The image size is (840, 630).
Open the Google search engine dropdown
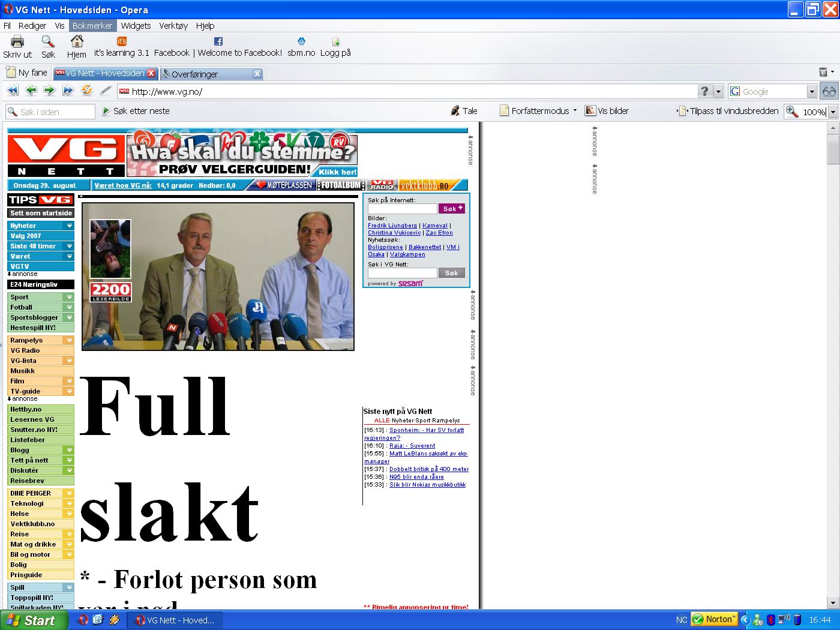(812, 92)
